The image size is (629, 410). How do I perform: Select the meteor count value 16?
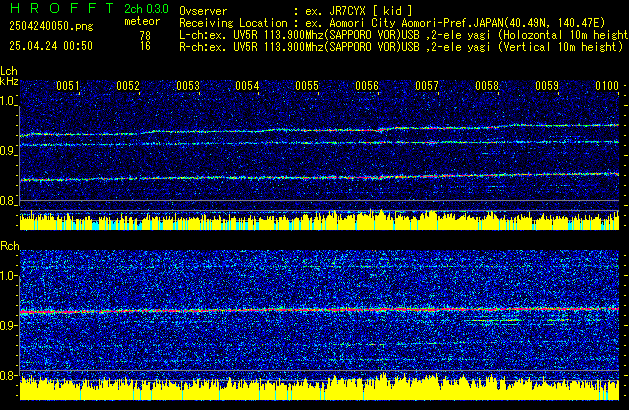(145, 46)
